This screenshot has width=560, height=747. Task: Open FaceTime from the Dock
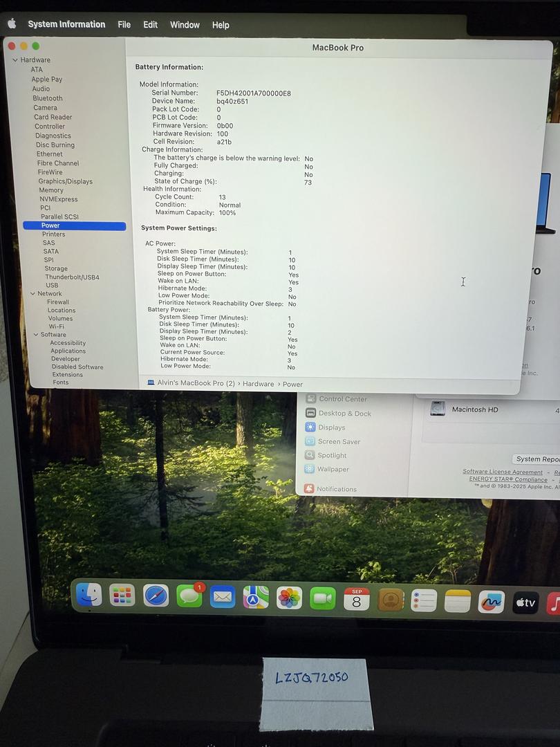coord(322,598)
